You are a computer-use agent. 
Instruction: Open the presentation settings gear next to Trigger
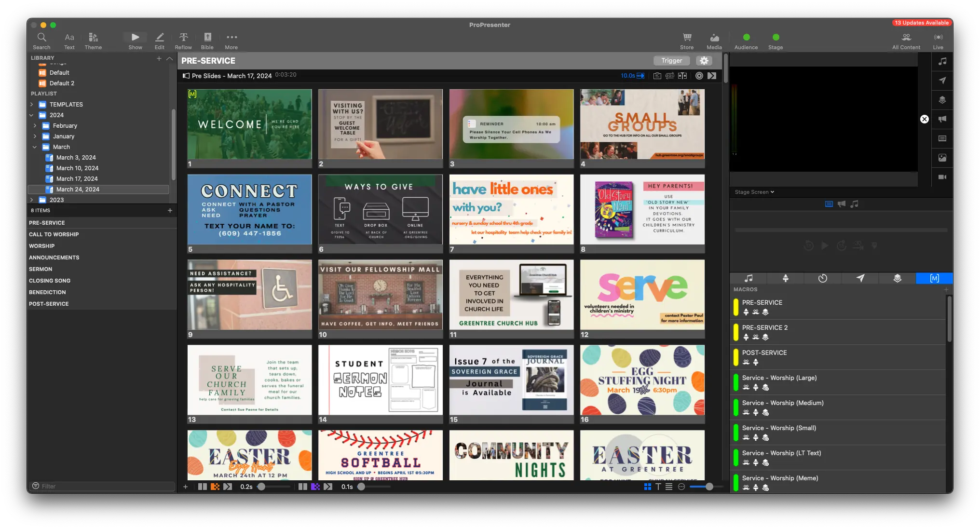[x=704, y=60]
